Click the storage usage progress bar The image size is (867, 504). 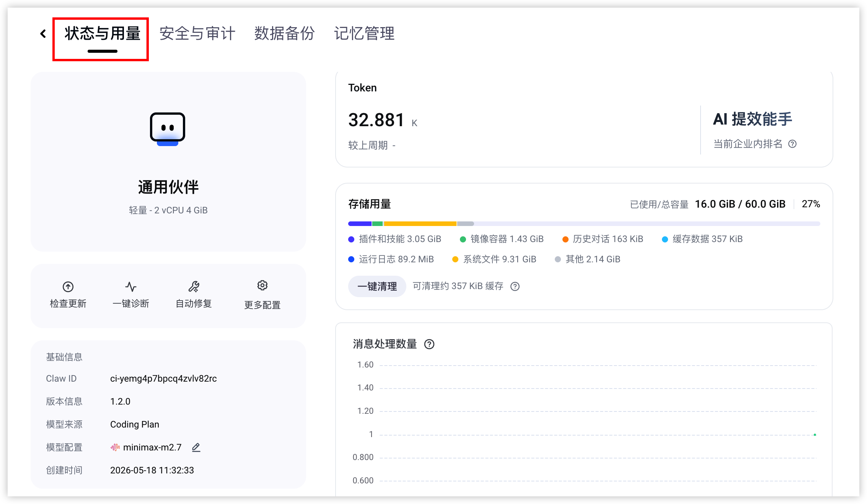[x=584, y=224]
